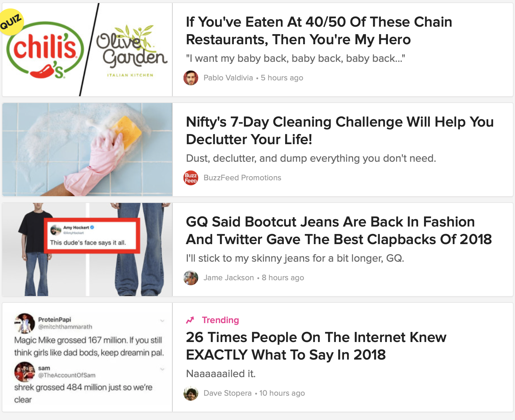Open the chain restaurants quiz headline
This screenshot has height=420, width=515.
(x=319, y=31)
